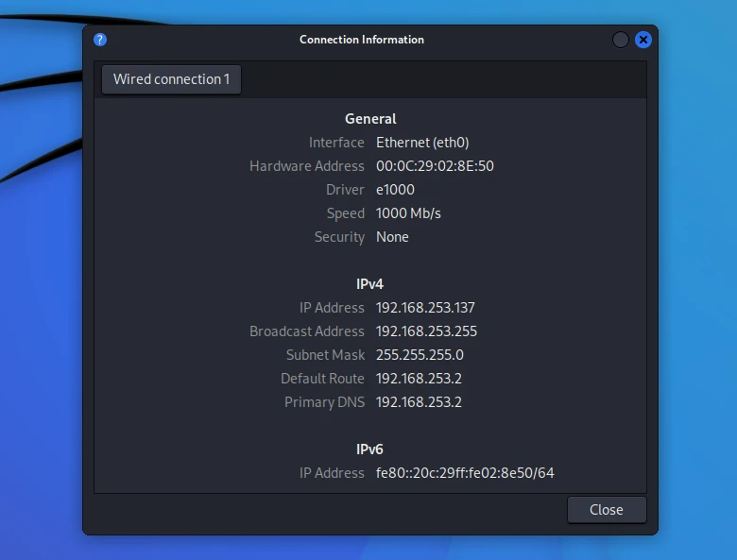Image resolution: width=737 pixels, height=560 pixels.
Task: Click the Ethernet (eth0) interface value
Action: click(x=422, y=143)
